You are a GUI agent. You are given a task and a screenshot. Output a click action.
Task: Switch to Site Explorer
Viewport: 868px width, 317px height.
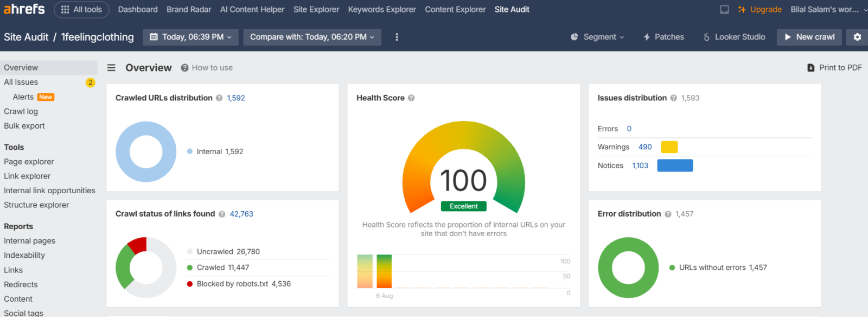pos(316,9)
